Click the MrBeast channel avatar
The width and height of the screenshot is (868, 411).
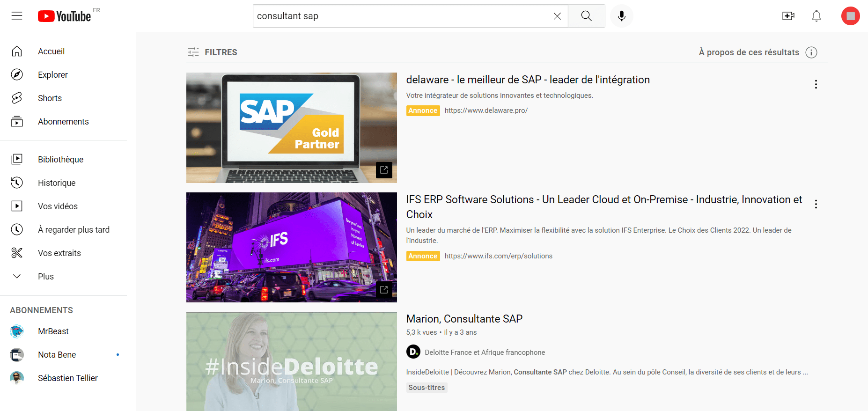[x=17, y=331]
